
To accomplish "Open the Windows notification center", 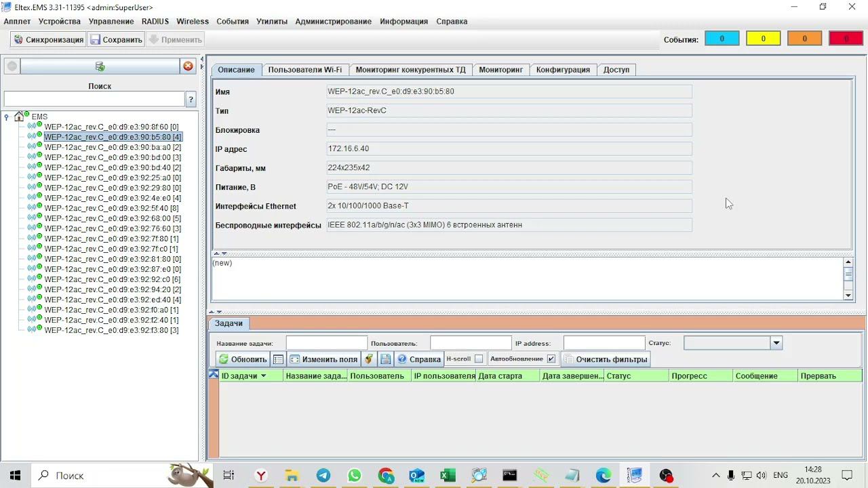I will tap(847, 475).
